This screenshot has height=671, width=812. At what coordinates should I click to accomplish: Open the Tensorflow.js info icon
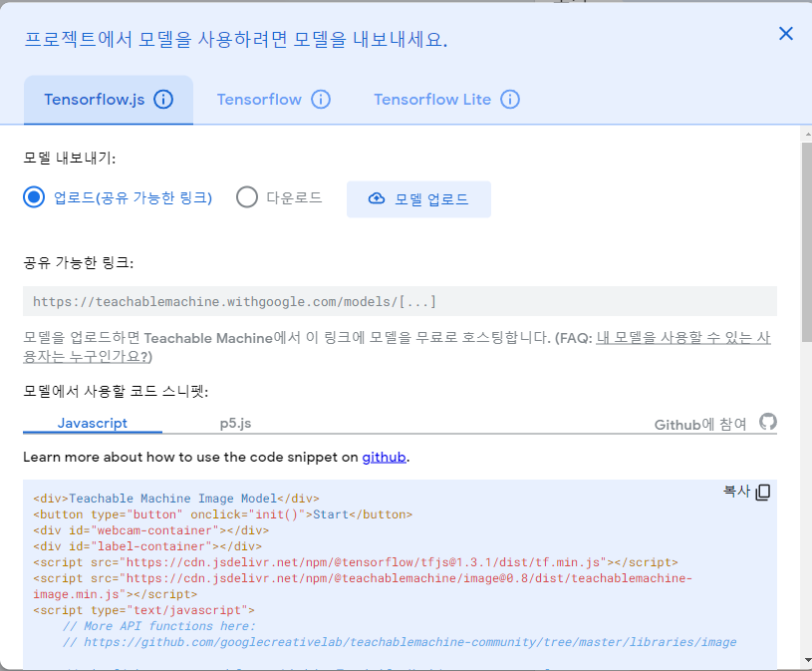(x=163, y=99)
